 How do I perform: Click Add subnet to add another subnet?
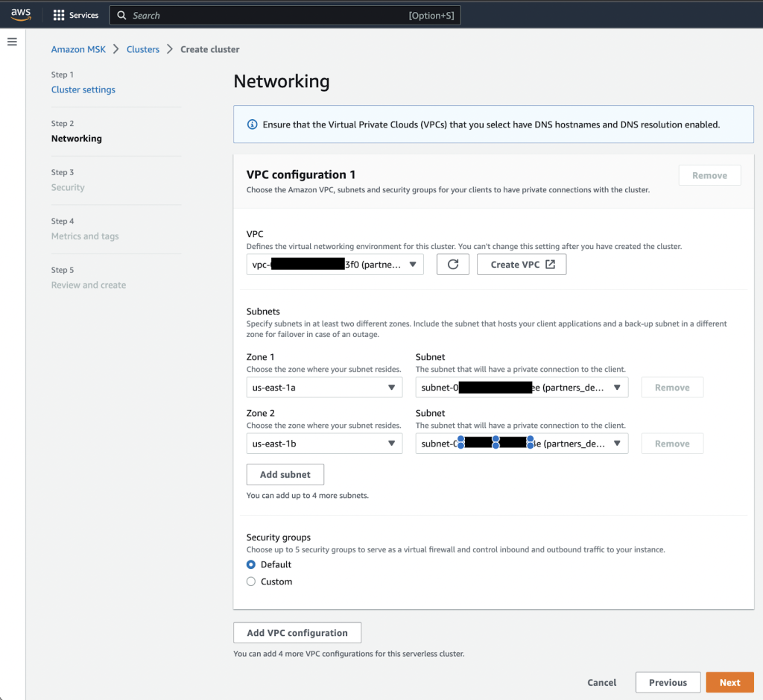285,474
